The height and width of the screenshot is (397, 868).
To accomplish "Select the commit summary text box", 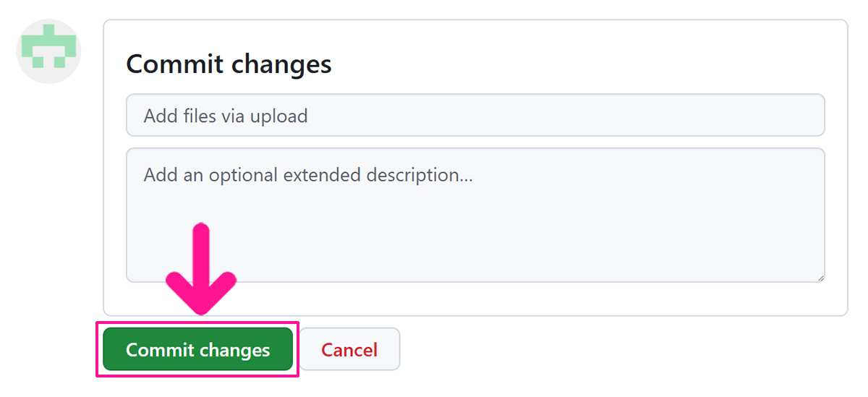I will click(475, 116).
